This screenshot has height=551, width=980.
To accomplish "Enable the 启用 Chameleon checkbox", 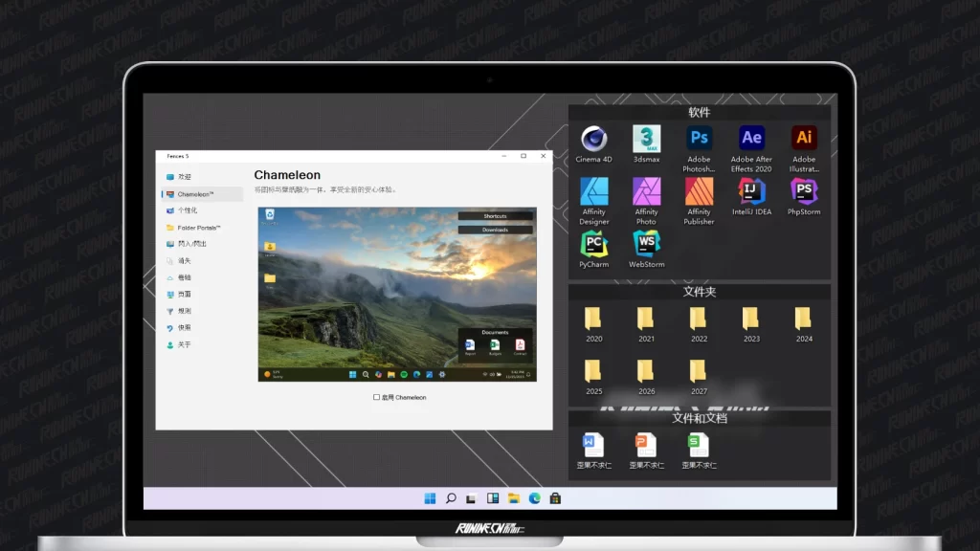I will point(377,397).
